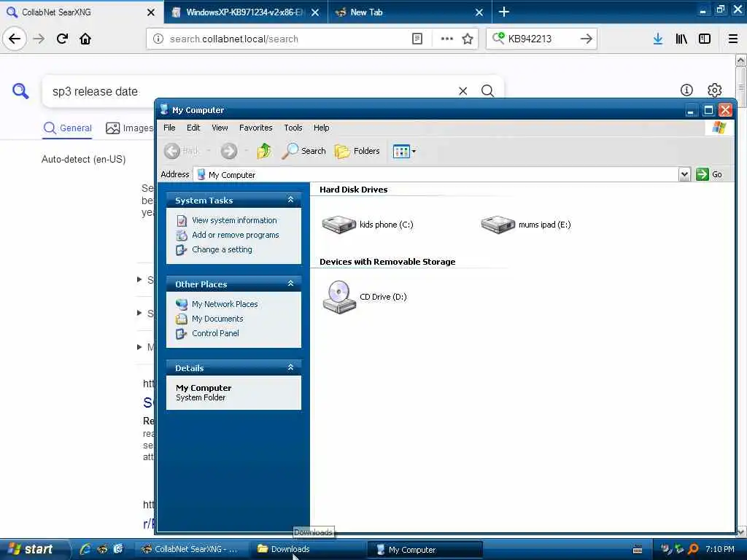
Task: Open Edit menu in My Computer
Action: 193,128
